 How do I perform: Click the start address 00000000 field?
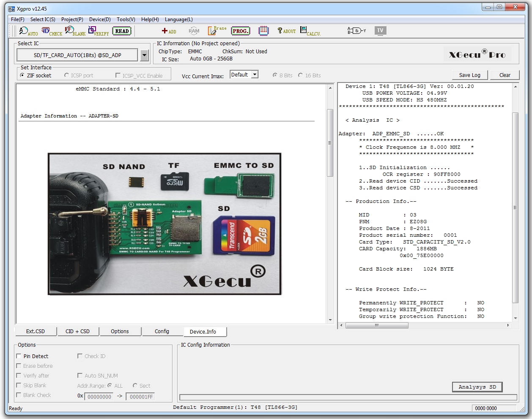pyautogui.click(x=99, y=397)
